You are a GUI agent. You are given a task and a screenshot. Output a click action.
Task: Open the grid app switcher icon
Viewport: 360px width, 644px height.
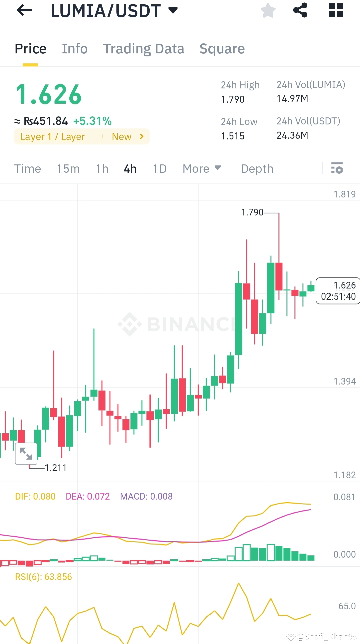[335, 10]
